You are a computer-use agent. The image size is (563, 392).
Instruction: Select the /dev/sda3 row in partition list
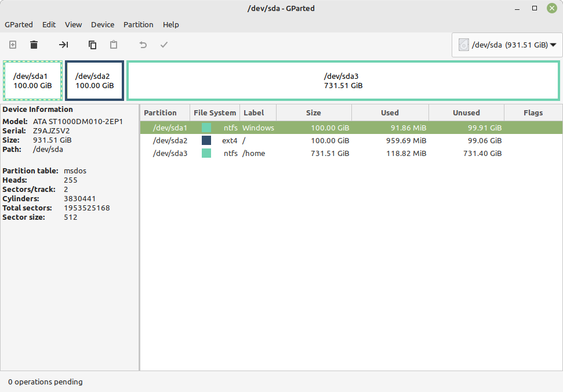point(351,153)
